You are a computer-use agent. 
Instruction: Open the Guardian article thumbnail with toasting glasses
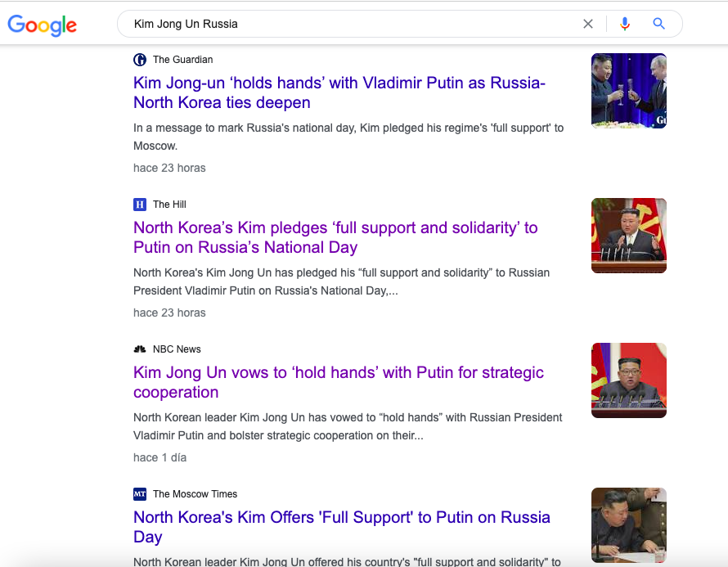click(x=629, y=91)
